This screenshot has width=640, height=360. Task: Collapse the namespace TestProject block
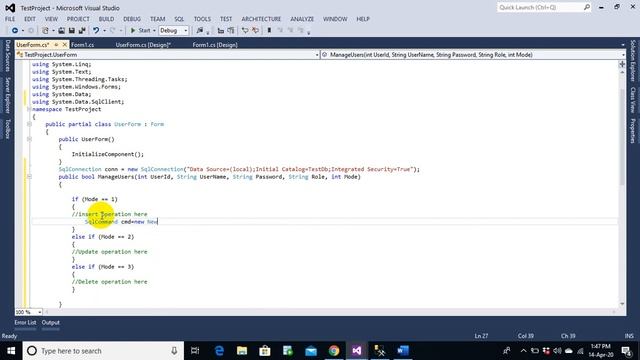click(29, 109)
